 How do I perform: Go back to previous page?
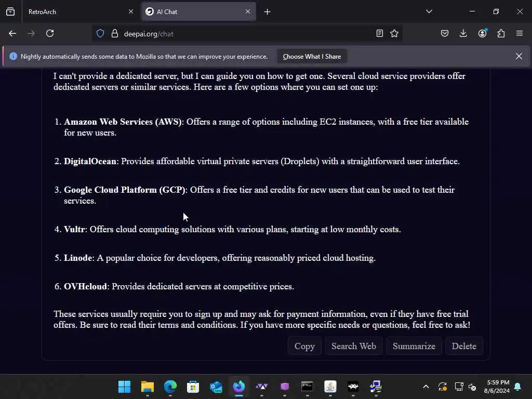(12, 33)
